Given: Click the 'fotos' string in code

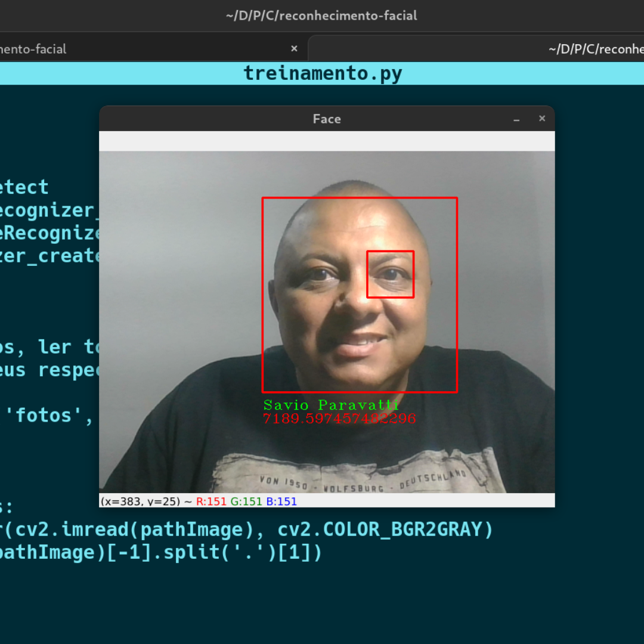Looking at the screenshot, I should coord(43,416).
